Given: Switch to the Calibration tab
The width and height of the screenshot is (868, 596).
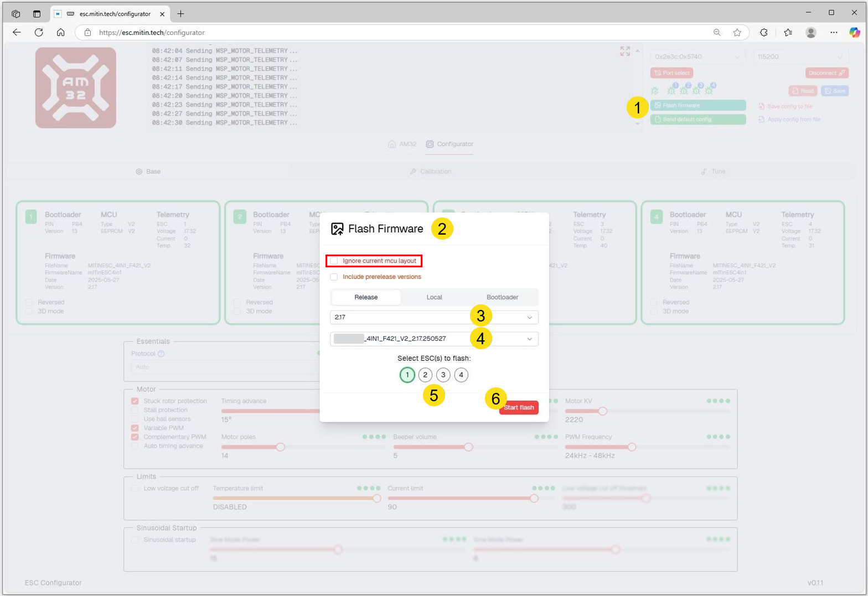Looking at the screenshot, I should (430, 172).
